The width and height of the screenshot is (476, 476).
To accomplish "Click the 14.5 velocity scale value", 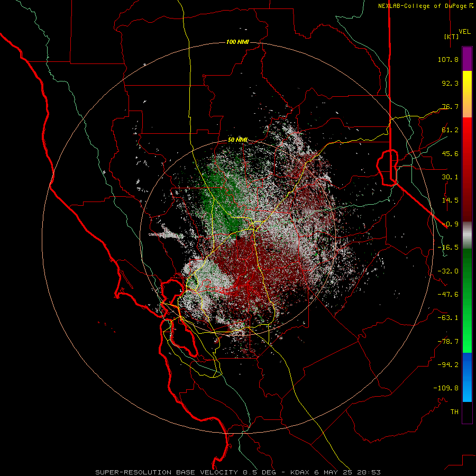I will point(450,200).
